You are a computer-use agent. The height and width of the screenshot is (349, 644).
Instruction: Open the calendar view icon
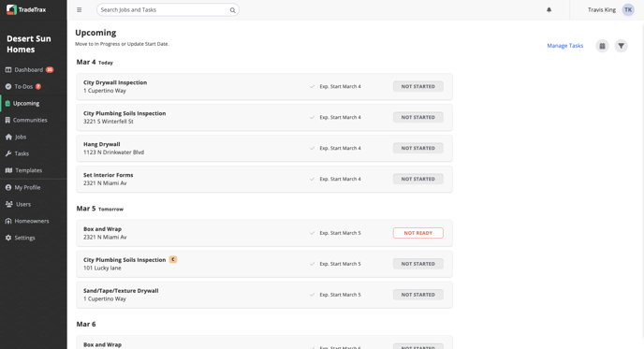[602, 46]
